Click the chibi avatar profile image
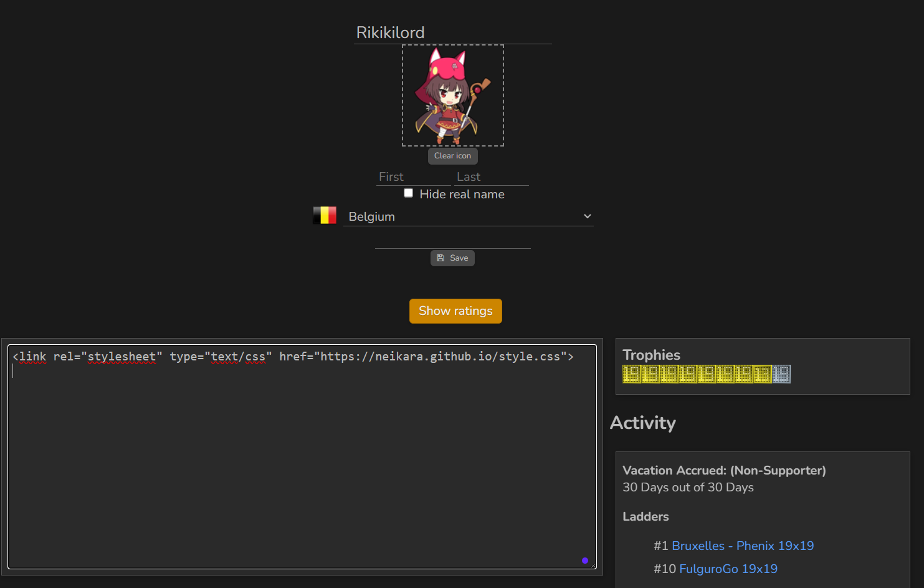 452,95
